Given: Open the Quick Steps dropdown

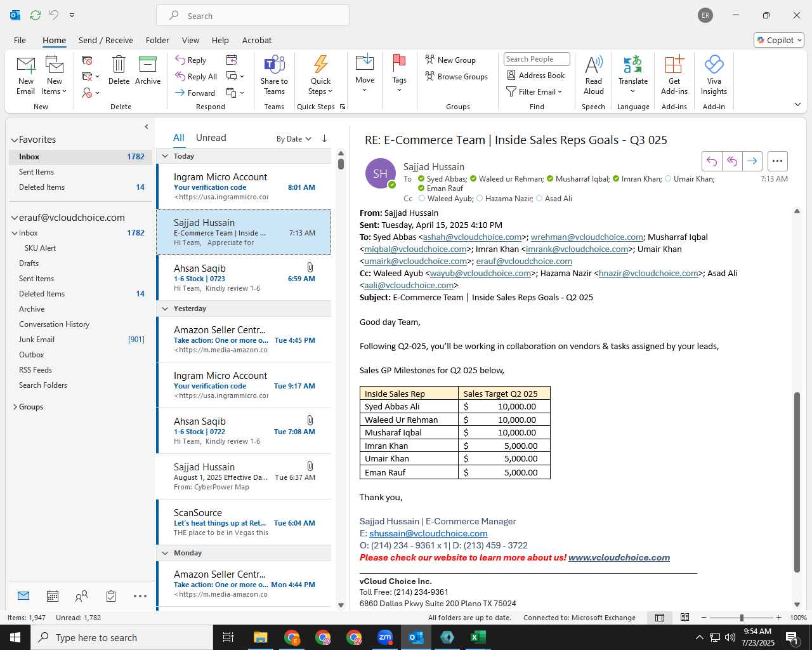Looking at the screenshot, I should (x=321, y=86).
